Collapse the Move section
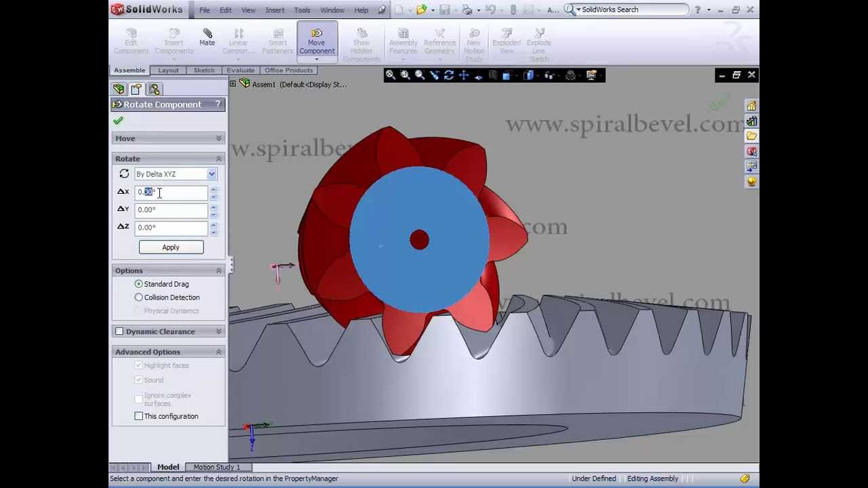This screenshot has width=868, height=488. (x=218, y=138)
